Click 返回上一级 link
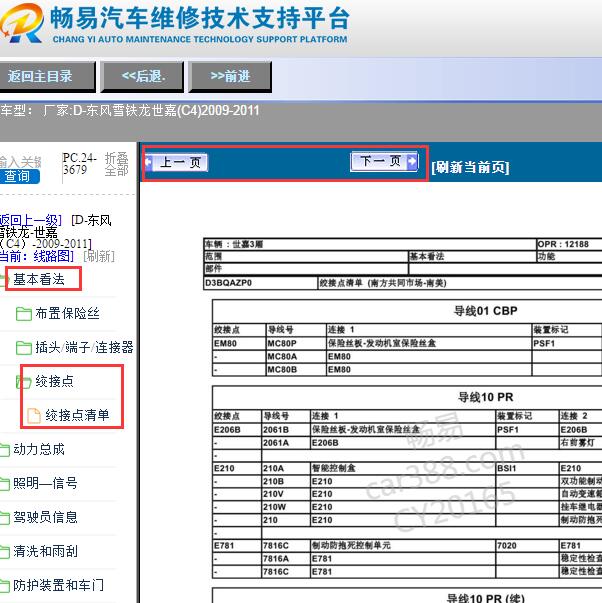This screenshot has height=603, width=602. click(30, 220)
